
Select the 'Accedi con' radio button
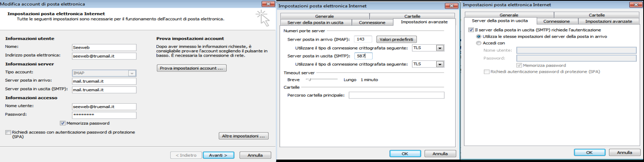click(478, 43)
